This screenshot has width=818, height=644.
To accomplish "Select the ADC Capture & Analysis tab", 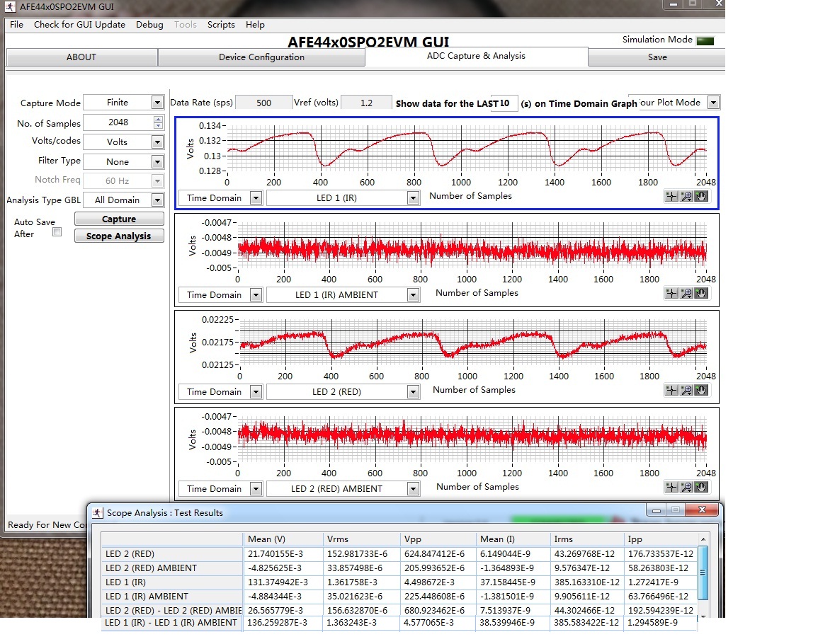I will pos(477,56).
